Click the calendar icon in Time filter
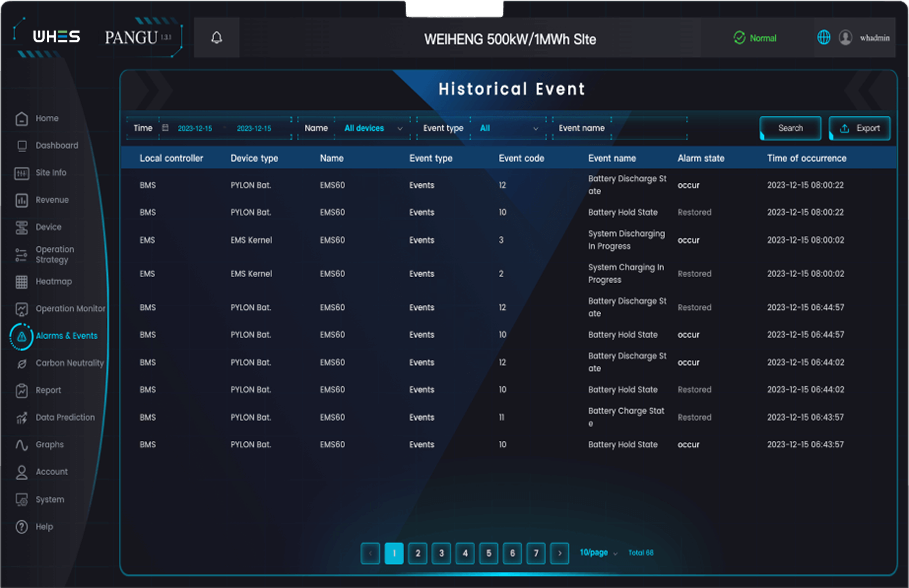This screenshot has height=588, width=909. click(165, 128)
